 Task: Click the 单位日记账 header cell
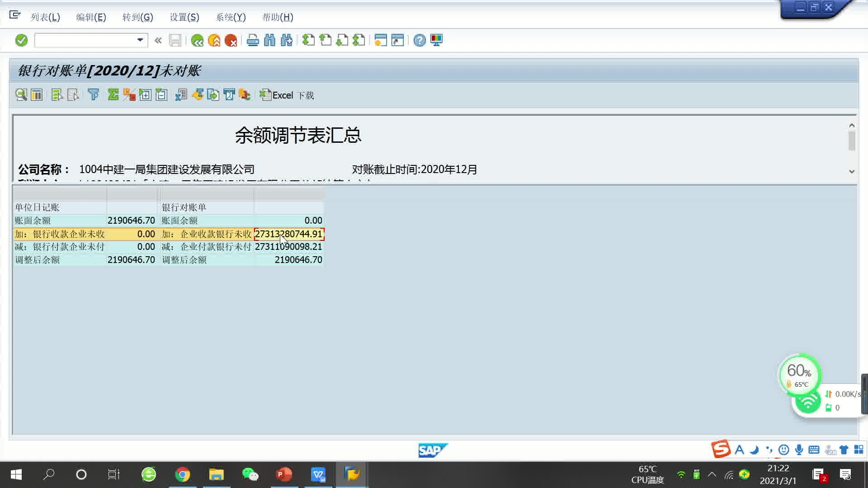60,207
